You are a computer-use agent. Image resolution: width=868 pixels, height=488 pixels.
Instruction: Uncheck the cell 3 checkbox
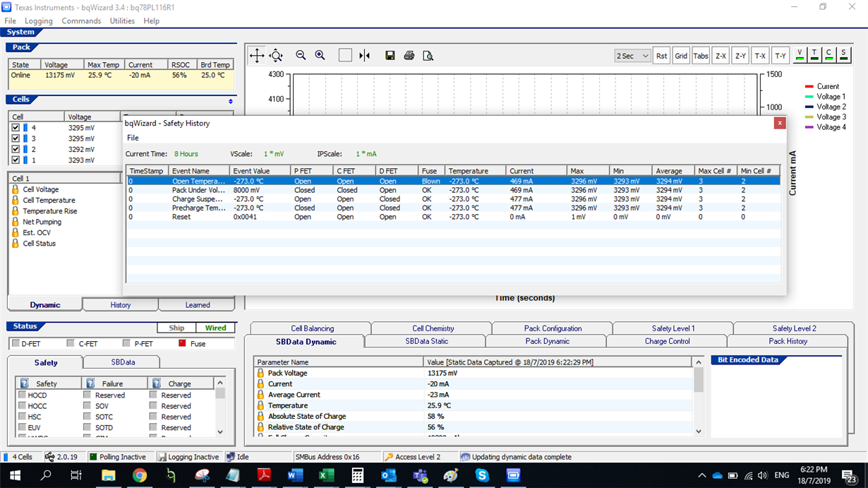(16, 138)
